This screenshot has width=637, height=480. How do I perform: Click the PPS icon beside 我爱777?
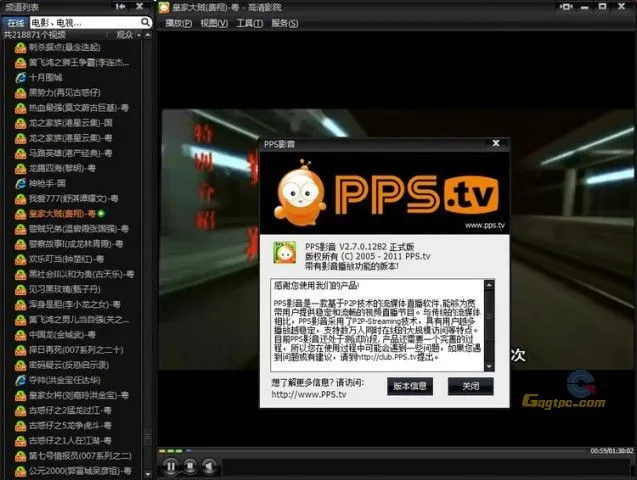(x=20, y=199)
